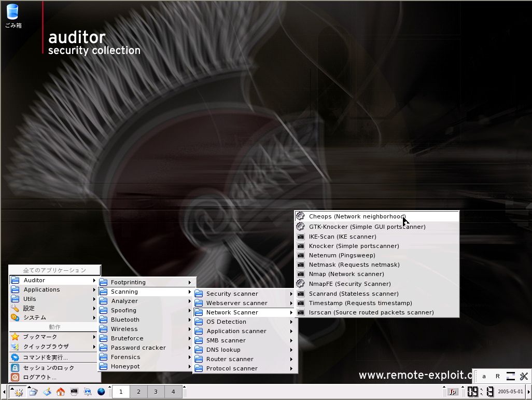Open Scanrand (Stateless scanner)

pyautogui.click(x=376, y=293)
